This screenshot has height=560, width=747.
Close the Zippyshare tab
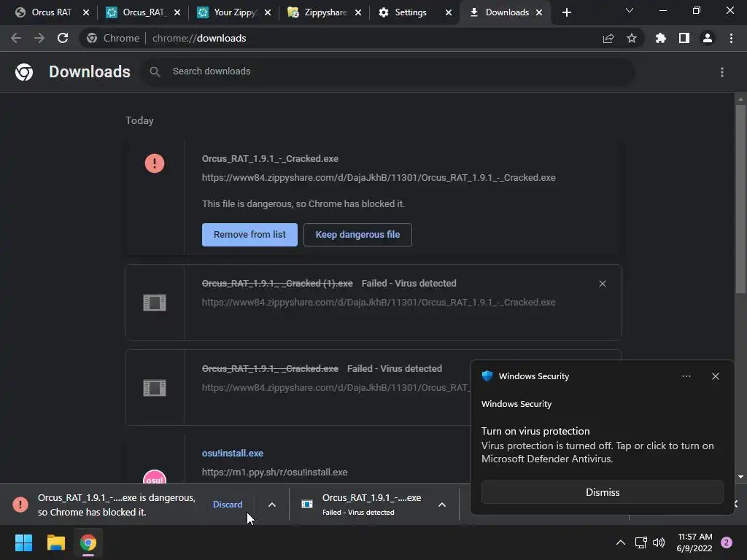tap(358, 12)
